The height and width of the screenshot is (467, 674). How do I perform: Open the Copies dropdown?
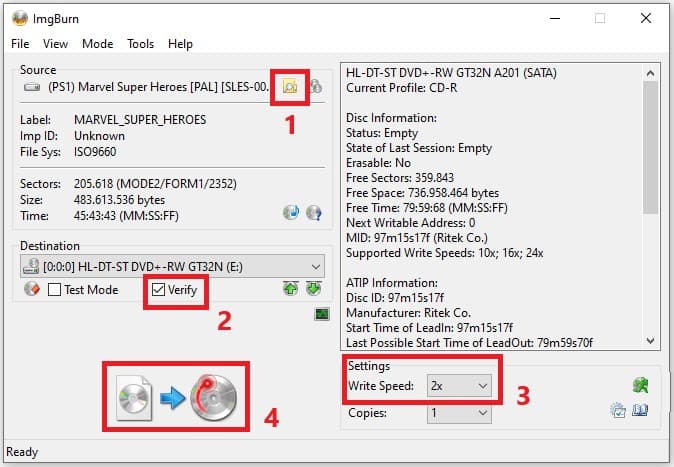482,412
